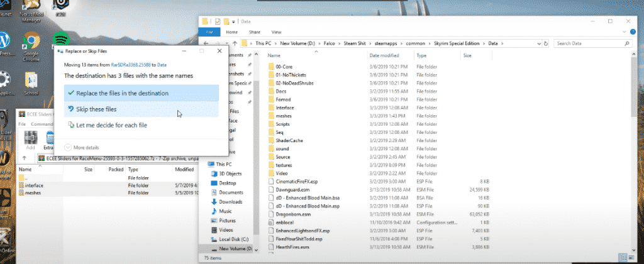
Task: Open the Share ribbon tab
Action: coord(254,32)
